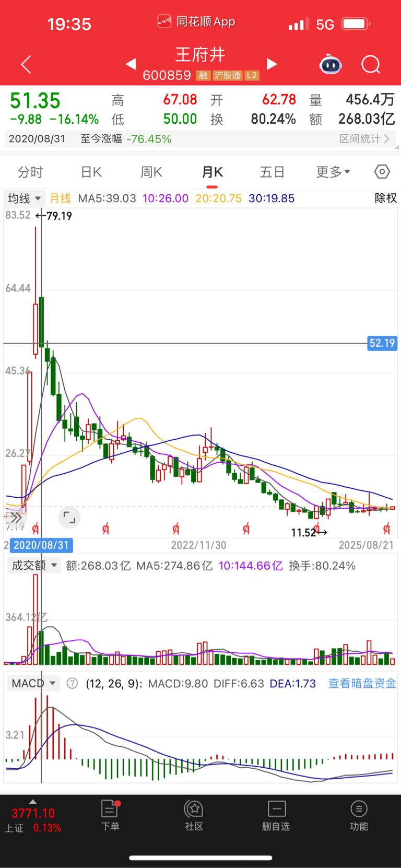Tap MA5:39.03 value

[x=107, y=198]
